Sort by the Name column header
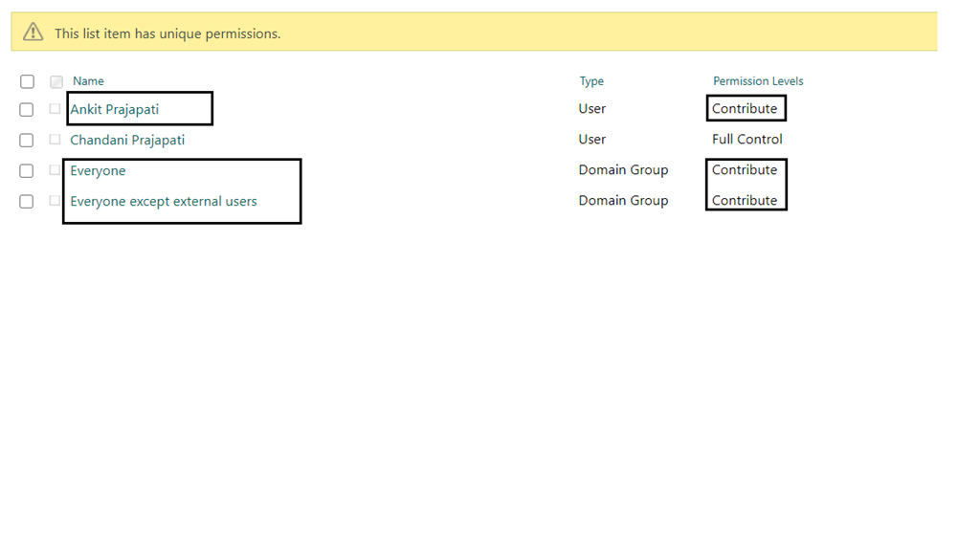980x551 pixels. 88,80
